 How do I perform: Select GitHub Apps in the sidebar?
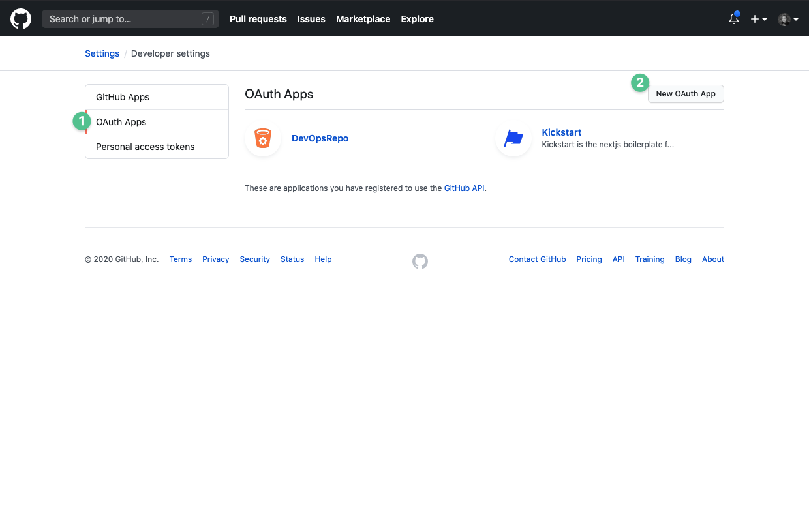[157, 97]
